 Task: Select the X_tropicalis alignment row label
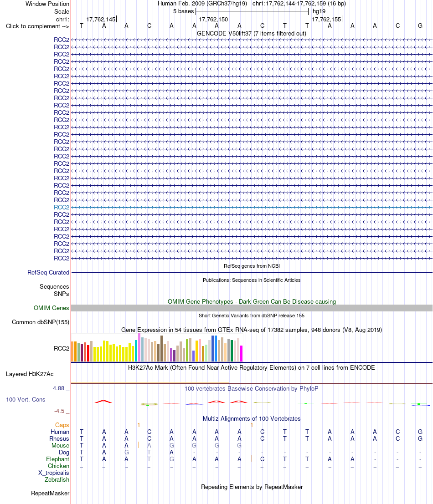tap(54, 473)
